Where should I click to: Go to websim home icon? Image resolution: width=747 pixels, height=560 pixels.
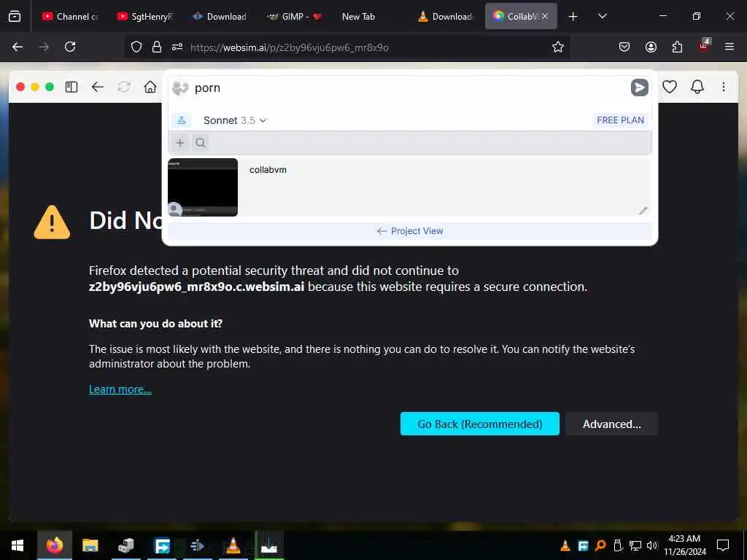[x=150, y=87]
